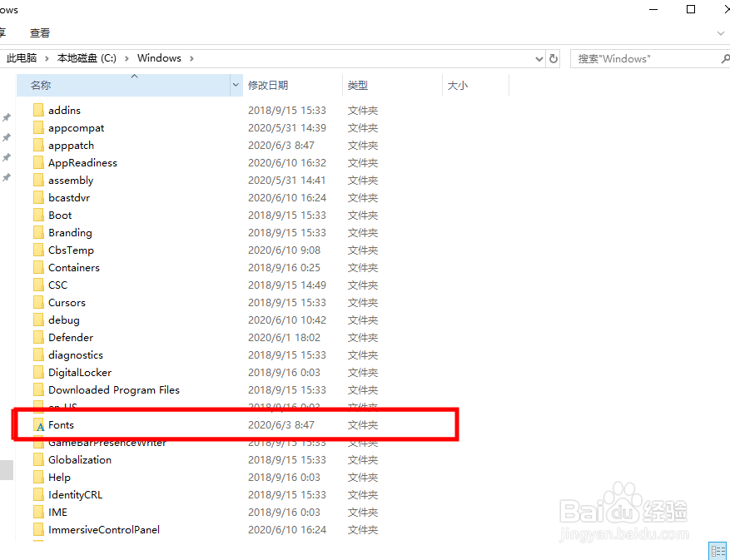Navigate to 本地磁盘 (C:) in breadcrumb

point(87,58)
